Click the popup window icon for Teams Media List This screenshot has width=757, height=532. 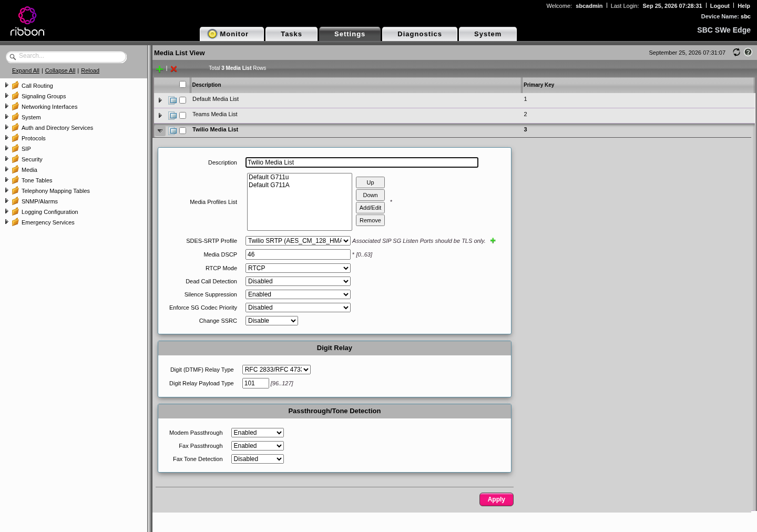tap(172, 115)
